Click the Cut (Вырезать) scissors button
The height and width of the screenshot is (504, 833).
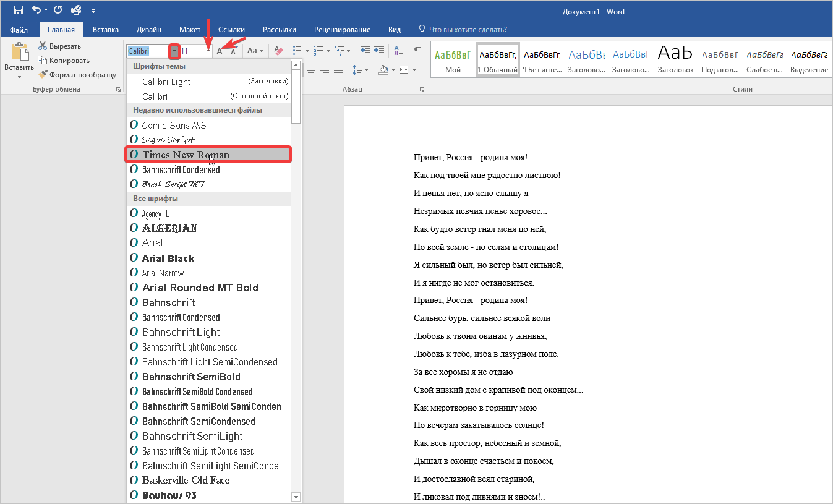coord(59,46)
